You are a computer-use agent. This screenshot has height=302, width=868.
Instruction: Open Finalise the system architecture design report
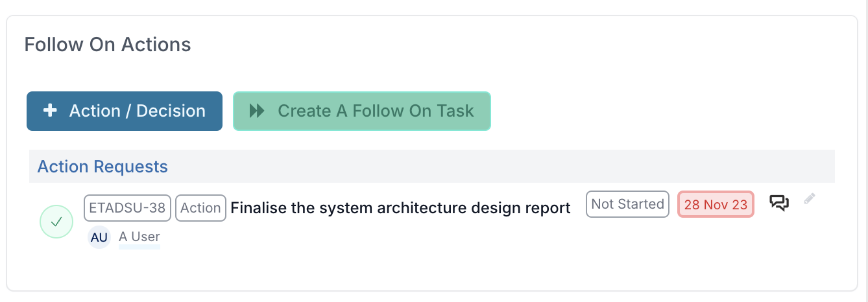click(400, 208)
